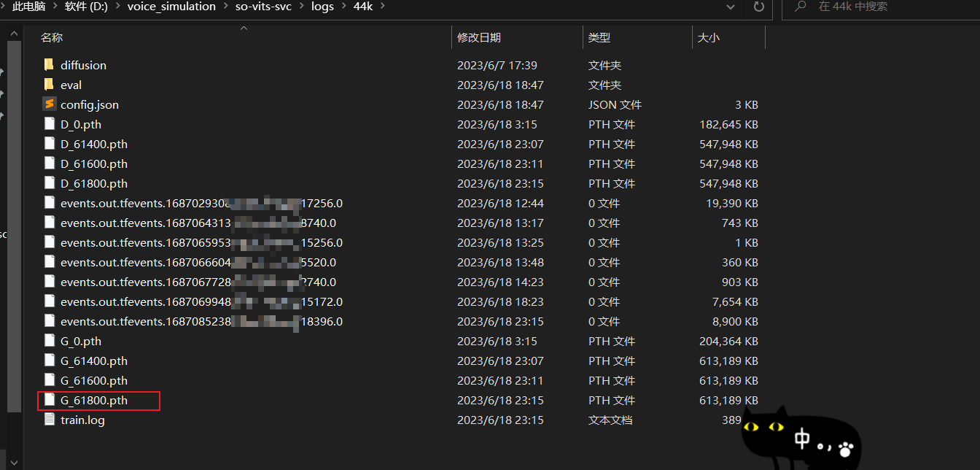Click the config.json Sublime file icon
980x470 pixels.
49,104
